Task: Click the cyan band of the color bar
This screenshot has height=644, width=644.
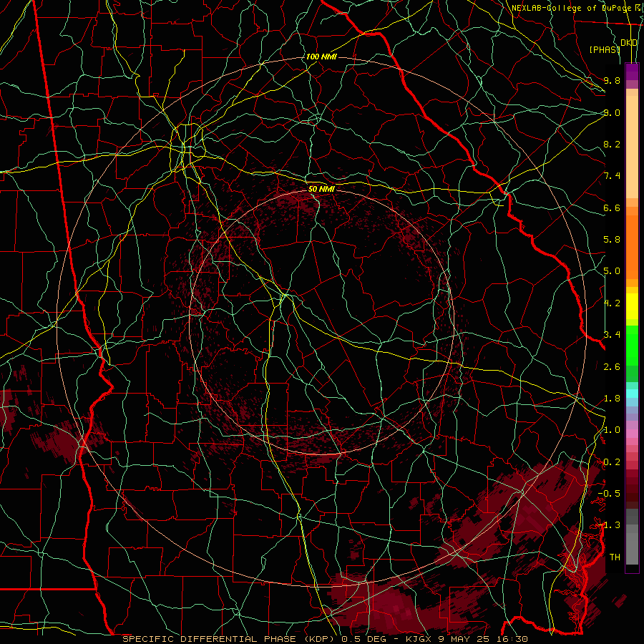Action: click(x=632, y=394)
